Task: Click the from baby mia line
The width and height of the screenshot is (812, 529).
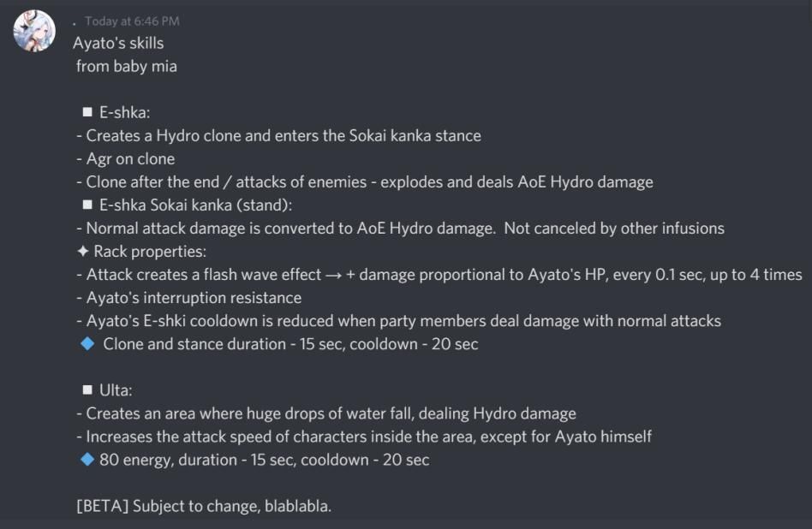Action: [127, 66]
